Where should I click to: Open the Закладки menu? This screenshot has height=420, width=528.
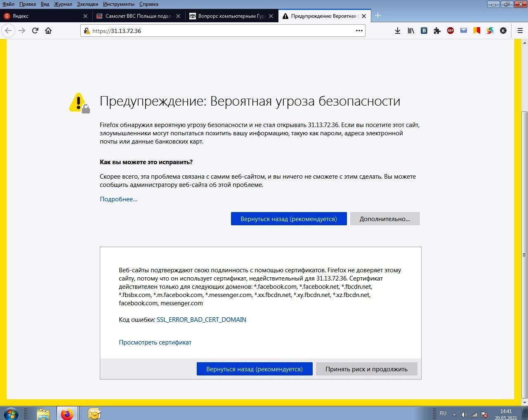tap(87, 4)
